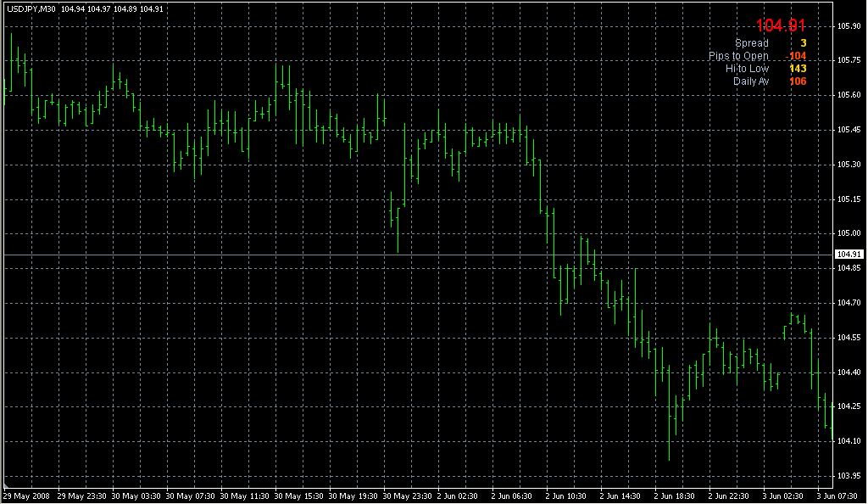
Task: Click the Spread label in the info panel
Action: pyautogui.click(x=751, y=43)
